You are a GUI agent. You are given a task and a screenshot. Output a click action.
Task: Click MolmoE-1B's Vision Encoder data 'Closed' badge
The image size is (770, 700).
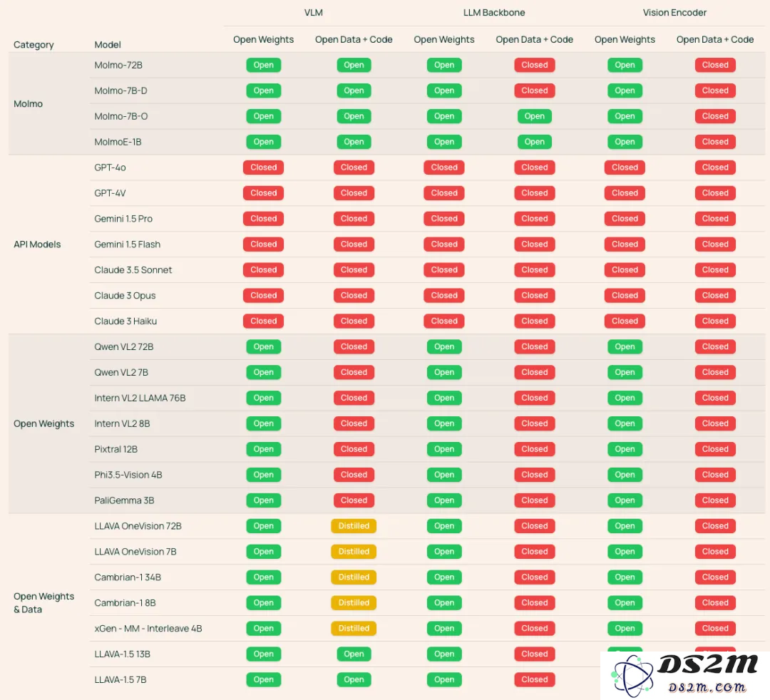(716, 142)
